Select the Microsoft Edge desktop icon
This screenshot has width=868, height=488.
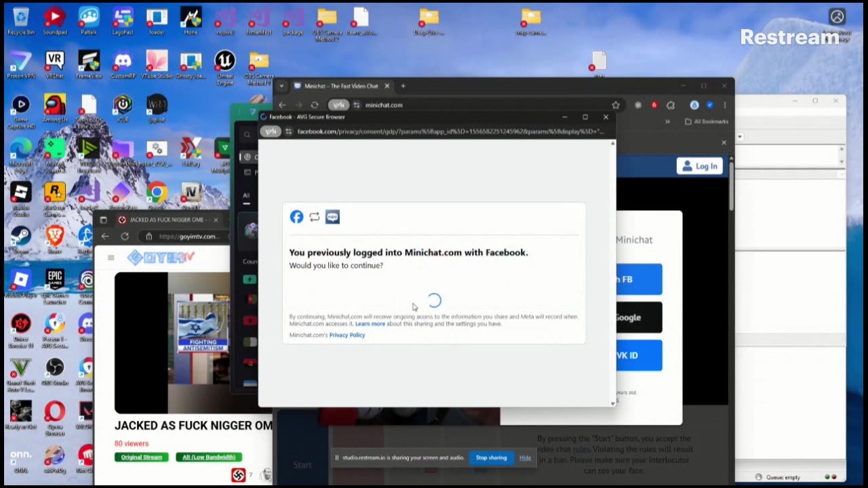coord(21,154)
